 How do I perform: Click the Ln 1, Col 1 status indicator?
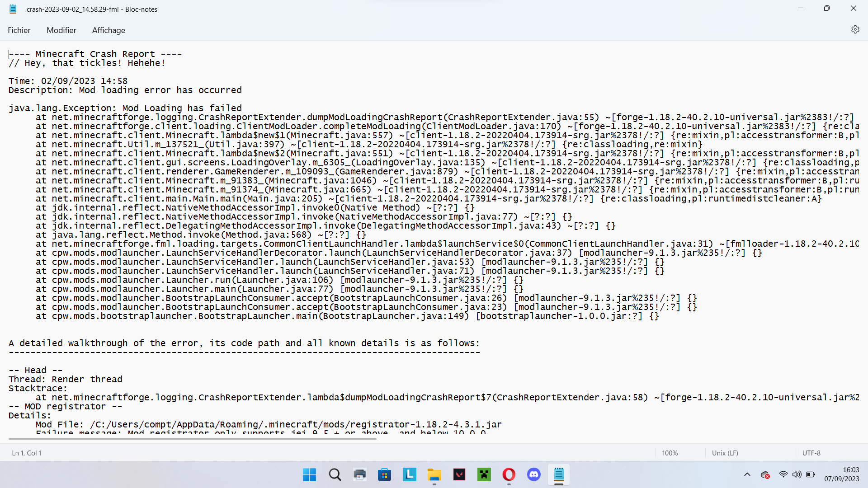pyautogui.click(x=27, y=453)
